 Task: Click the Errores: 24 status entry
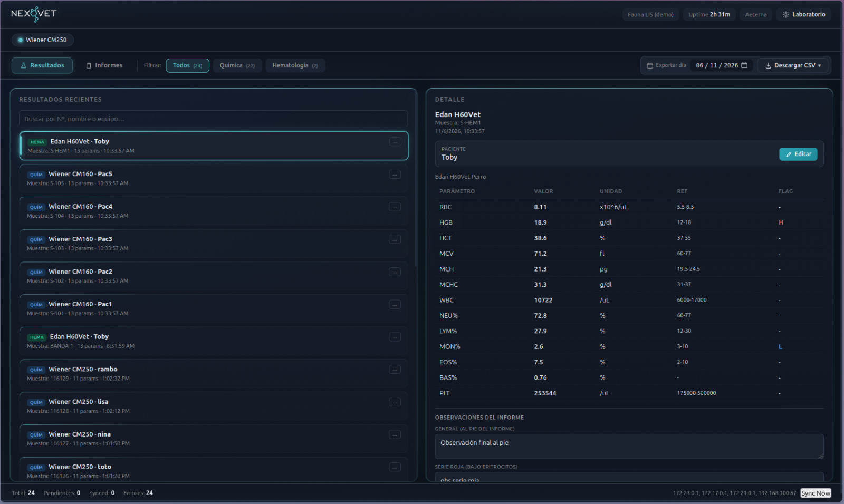138,493
